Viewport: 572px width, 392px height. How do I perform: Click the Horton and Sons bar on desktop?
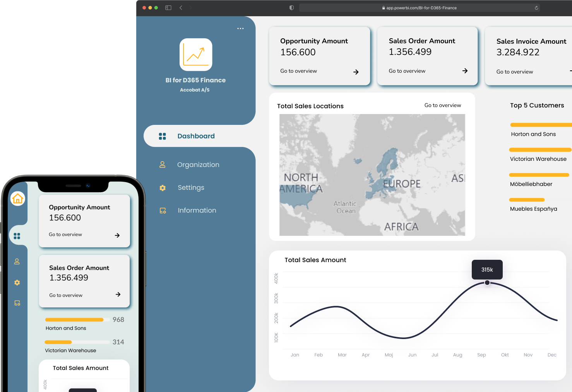541,125
